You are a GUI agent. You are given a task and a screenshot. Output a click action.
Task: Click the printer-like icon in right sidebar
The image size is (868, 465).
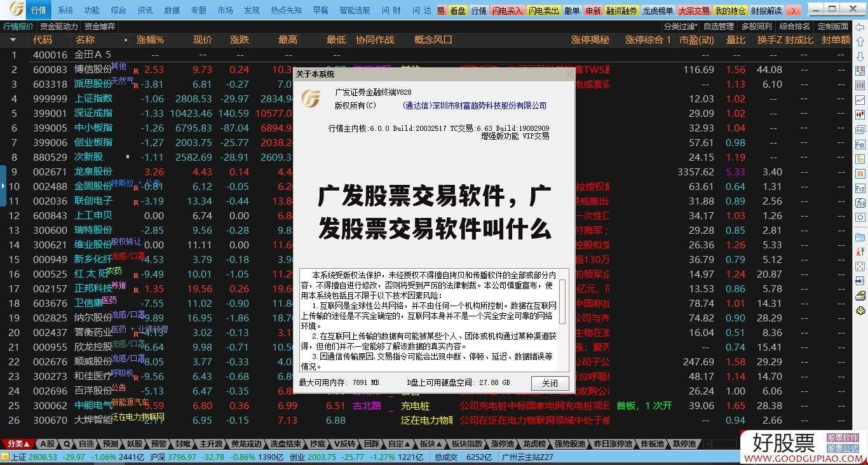(860, 295)
